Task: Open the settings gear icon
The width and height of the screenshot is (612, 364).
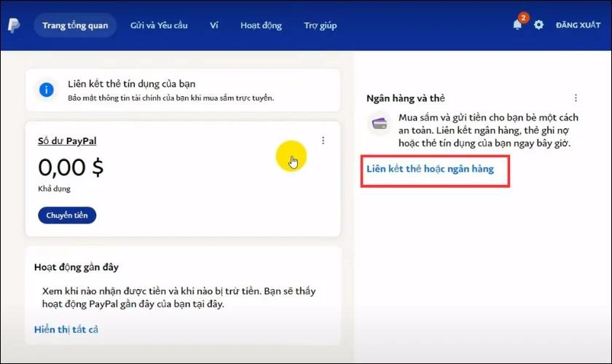Action: point(538,25)
